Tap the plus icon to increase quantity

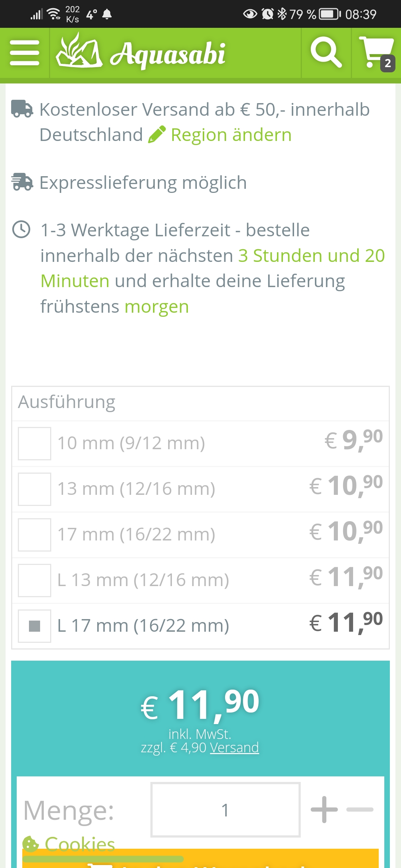click(324, 809)
